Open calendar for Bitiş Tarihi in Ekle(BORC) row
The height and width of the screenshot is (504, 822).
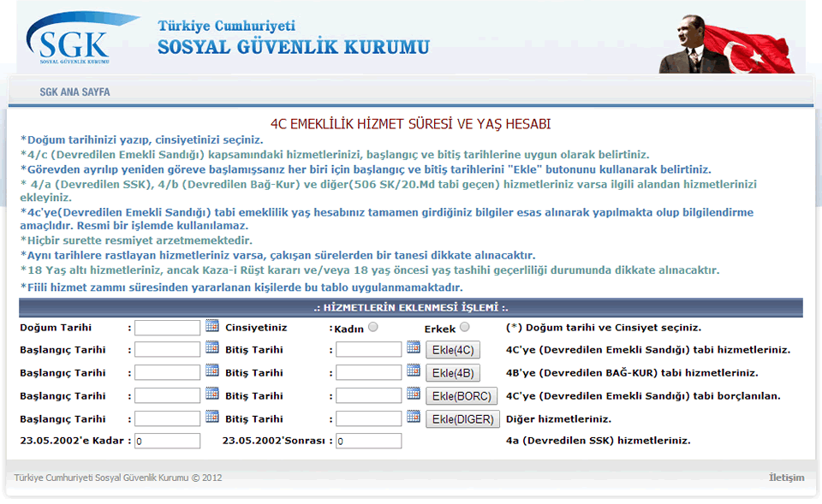[x=414, y=394]
